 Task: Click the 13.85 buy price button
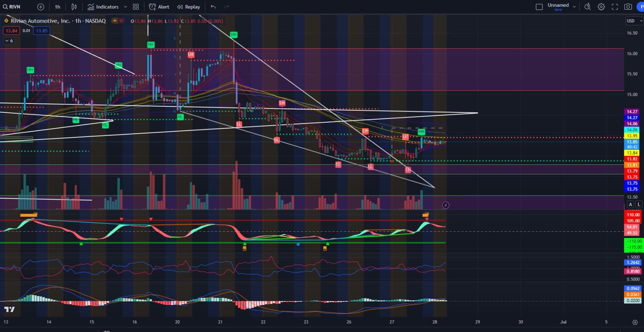pyautogui.click(x=41, y=31)
